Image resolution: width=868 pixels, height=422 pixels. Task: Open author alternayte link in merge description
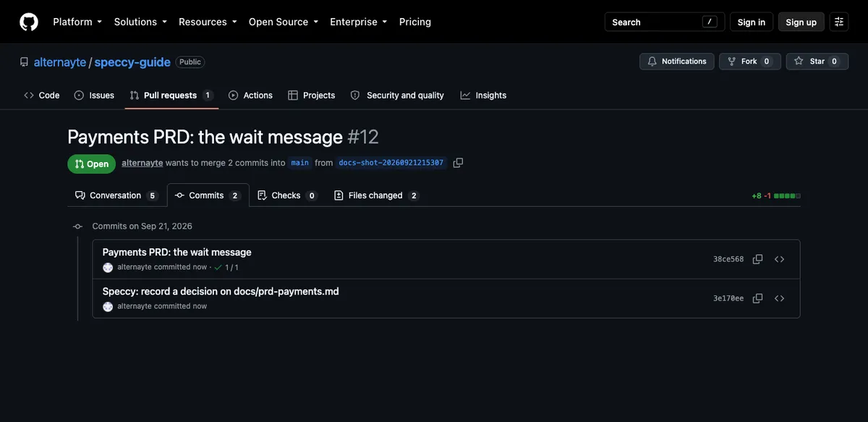pyautogui.click(x=142, y=163)
